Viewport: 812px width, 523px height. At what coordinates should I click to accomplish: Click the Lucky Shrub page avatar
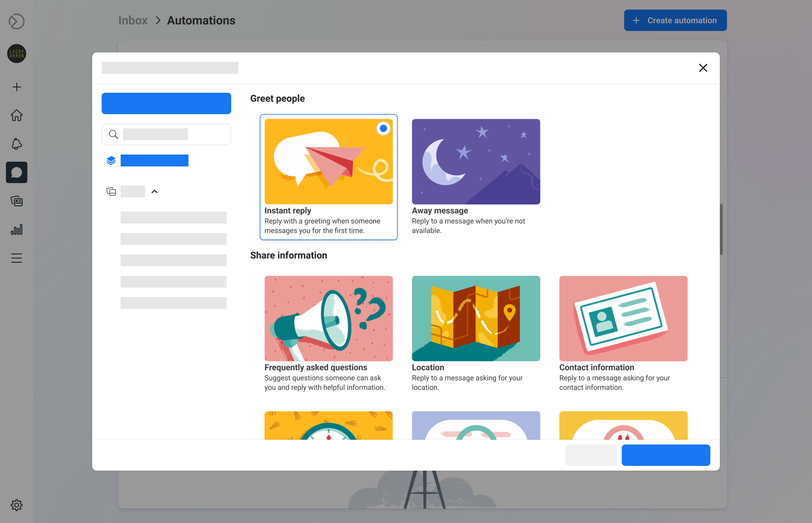pos(16,54)
